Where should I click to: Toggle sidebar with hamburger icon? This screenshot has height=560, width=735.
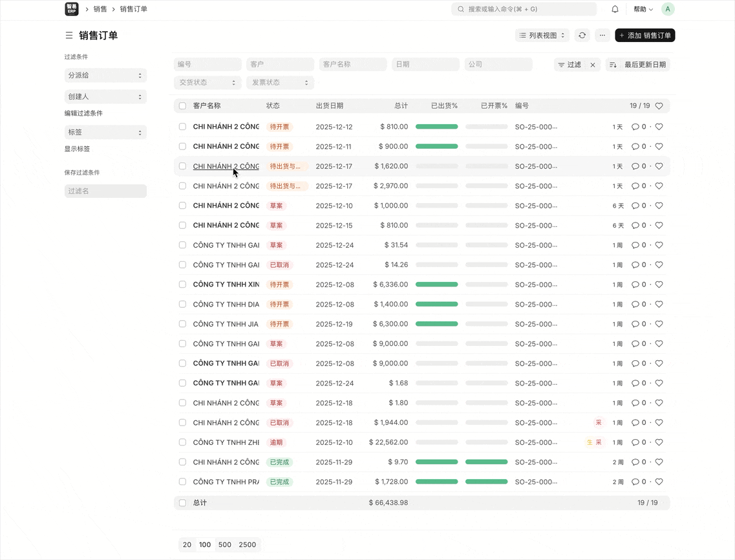(x=69, y=36)
